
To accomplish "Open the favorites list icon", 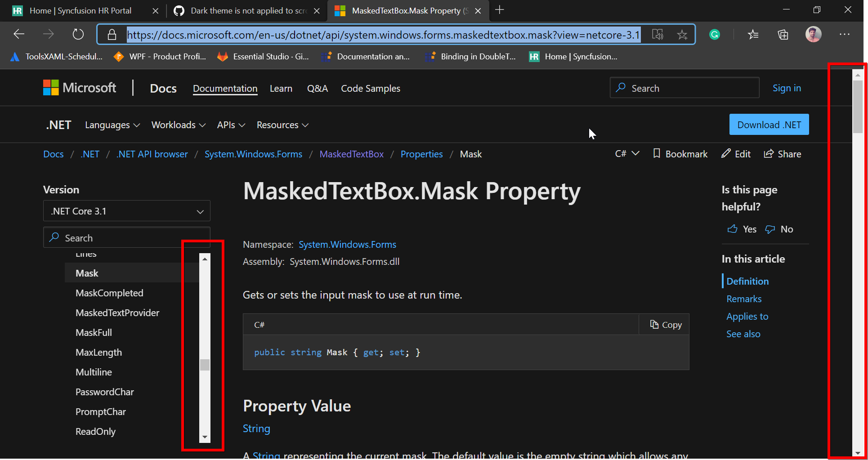I will click(753, 34).
